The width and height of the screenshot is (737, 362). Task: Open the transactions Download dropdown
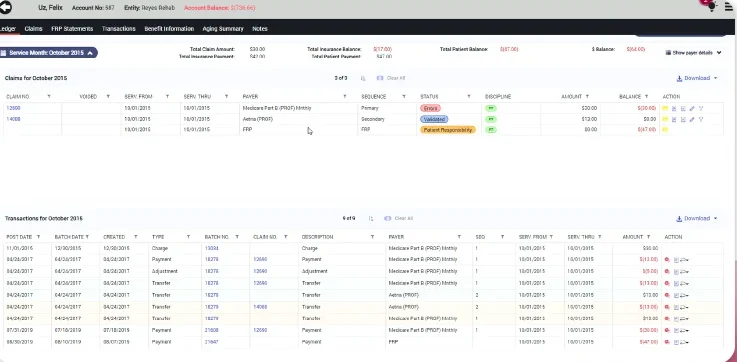click(x=697, y=219)
